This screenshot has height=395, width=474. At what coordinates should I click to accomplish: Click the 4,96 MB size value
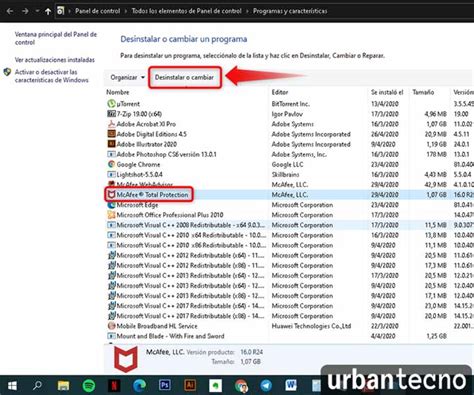(435, 114)
